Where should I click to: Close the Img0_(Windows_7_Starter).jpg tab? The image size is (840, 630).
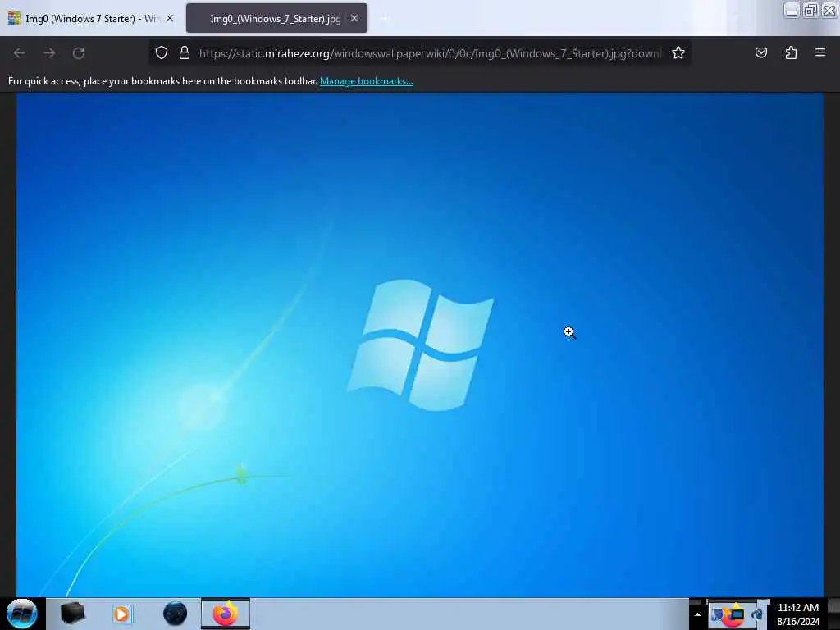[354, 18]
